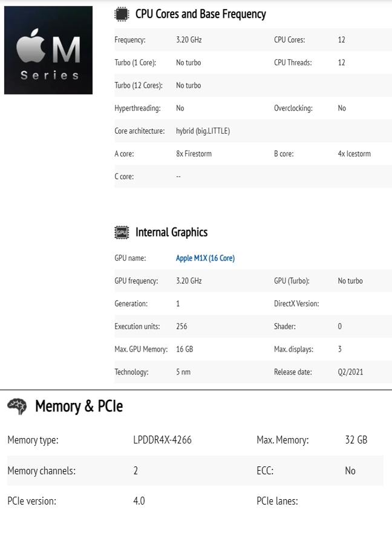
Task: Select the 256 Execution units value
Action: coord(181,327)
